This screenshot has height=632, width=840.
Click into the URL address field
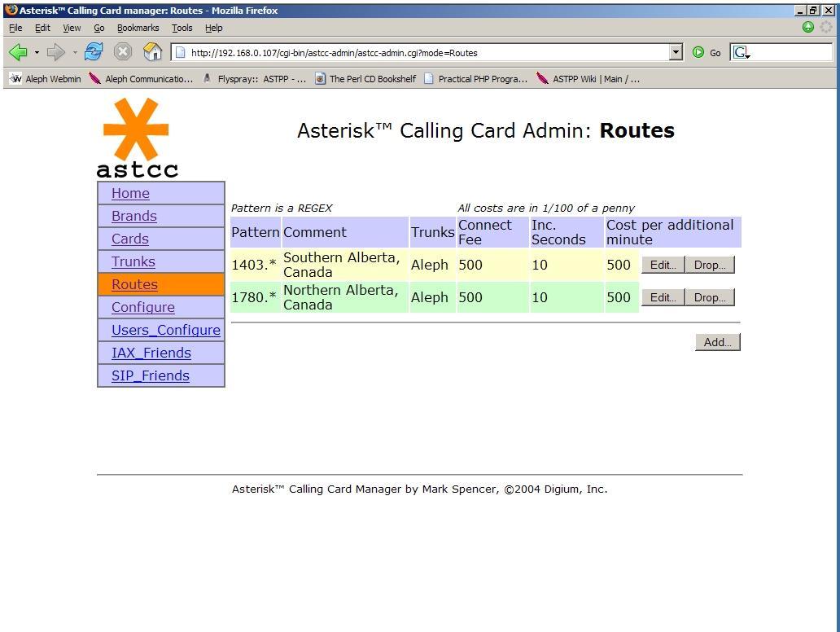tap(423, 52)
